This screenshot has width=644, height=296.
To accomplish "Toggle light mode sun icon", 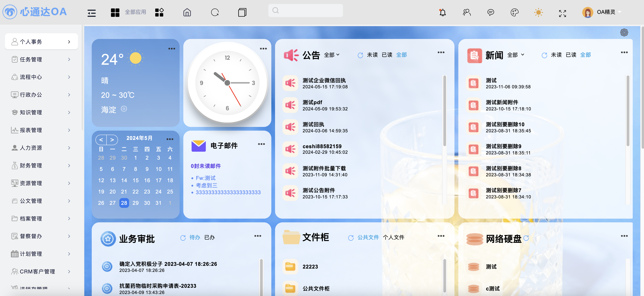I will click(x=538, y=12).
